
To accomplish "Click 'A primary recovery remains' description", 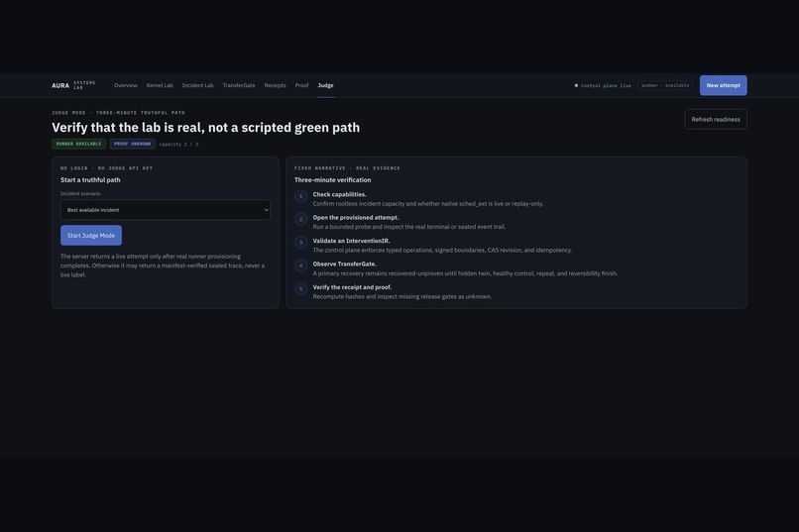I will tap(465, 273).
